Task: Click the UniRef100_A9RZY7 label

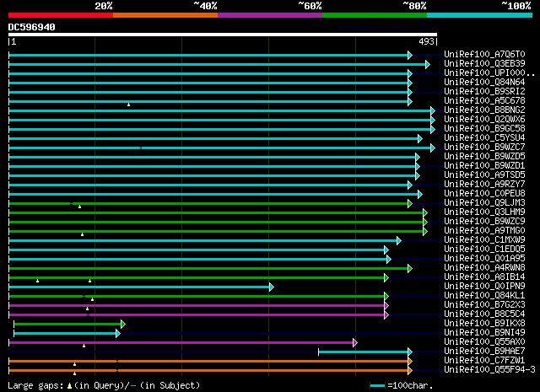Action: [x=484, y=185]
